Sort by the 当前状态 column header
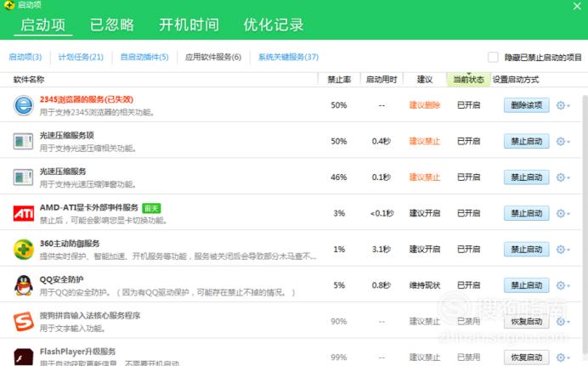Viewport: 588px width, 366px height. tap(468, 80)
